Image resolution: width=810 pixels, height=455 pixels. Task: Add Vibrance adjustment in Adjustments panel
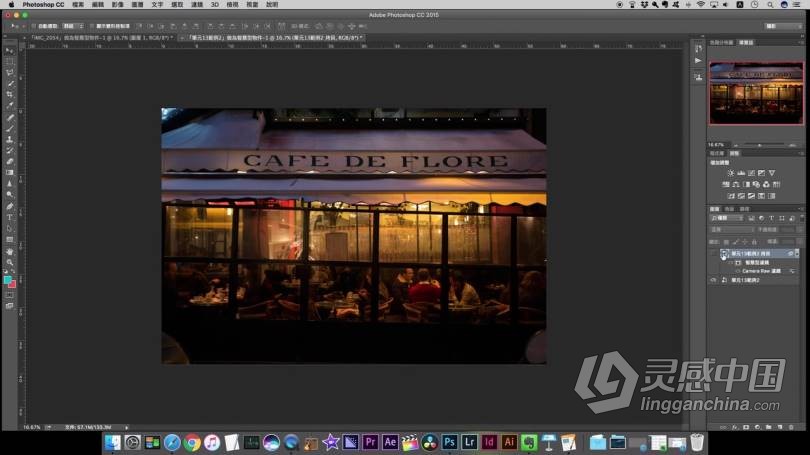772,173
